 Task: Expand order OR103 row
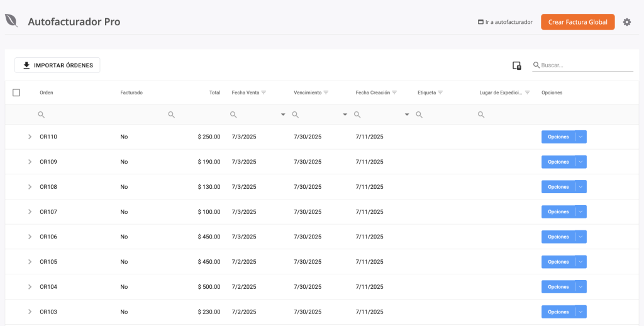30,312
